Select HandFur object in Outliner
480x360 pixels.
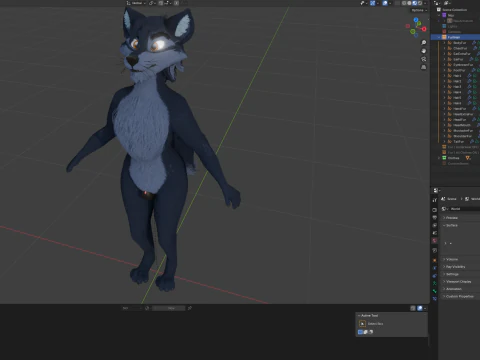pyautogui.click(x=460, y=109)
